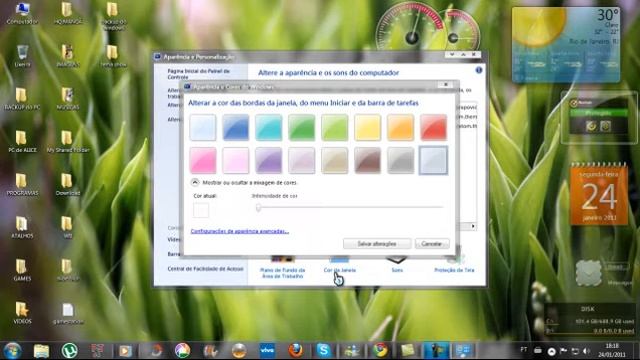Open Windows Explorer from taskbar
Viewport: 640px width, 360px height.
[x=41, y=351]
